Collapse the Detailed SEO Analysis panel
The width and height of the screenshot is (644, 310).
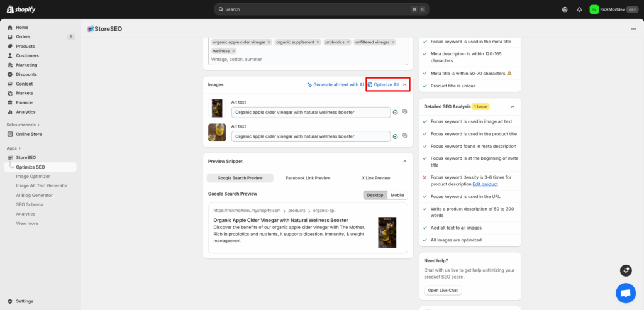513,106
